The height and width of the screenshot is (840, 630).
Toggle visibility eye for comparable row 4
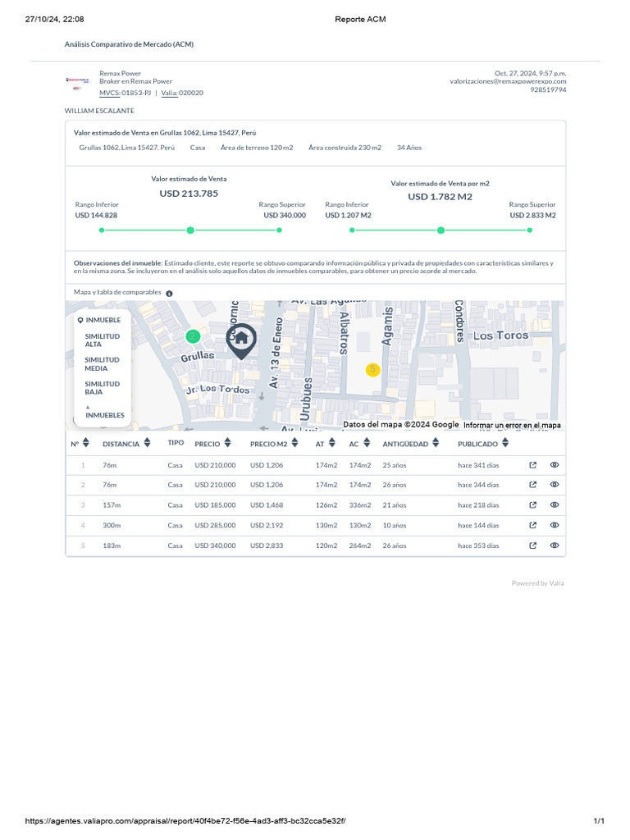(x=555, y=525)
